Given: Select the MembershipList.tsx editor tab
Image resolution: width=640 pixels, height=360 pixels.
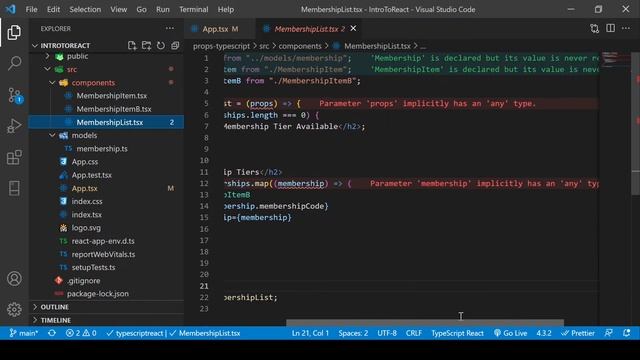Looking at the screenshot, I should (309, 29).
